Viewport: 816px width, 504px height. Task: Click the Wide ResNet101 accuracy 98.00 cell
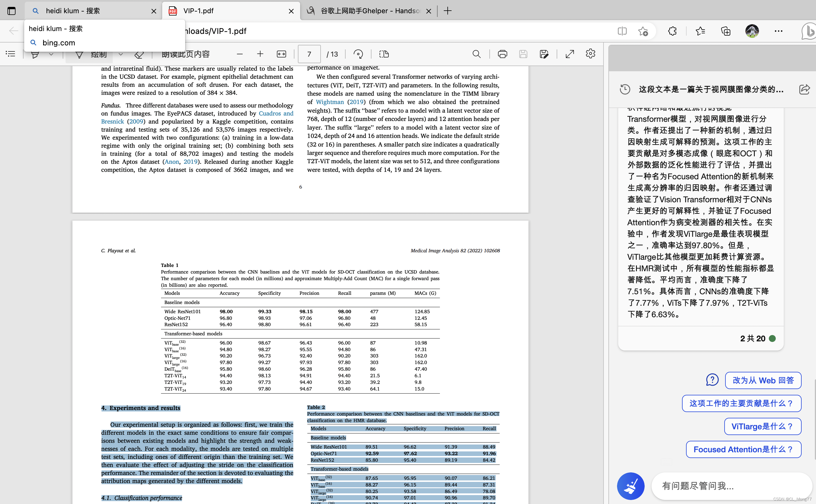tap(226, 311)
